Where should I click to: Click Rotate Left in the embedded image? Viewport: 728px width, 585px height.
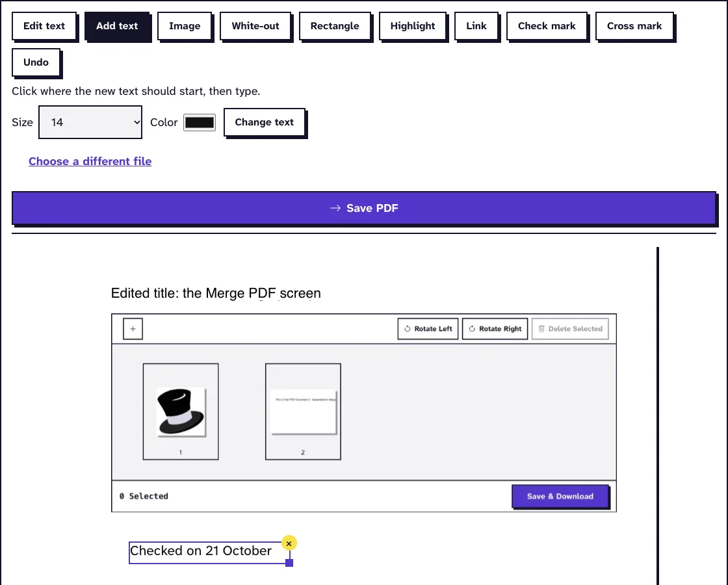[428, 329]
